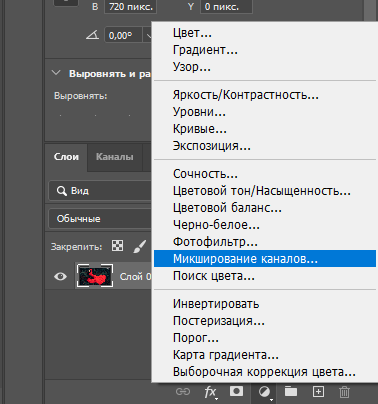The image size is (378, 404).
Task: Select the Слой 0 layer thumbnail
Action: [95, 276]
